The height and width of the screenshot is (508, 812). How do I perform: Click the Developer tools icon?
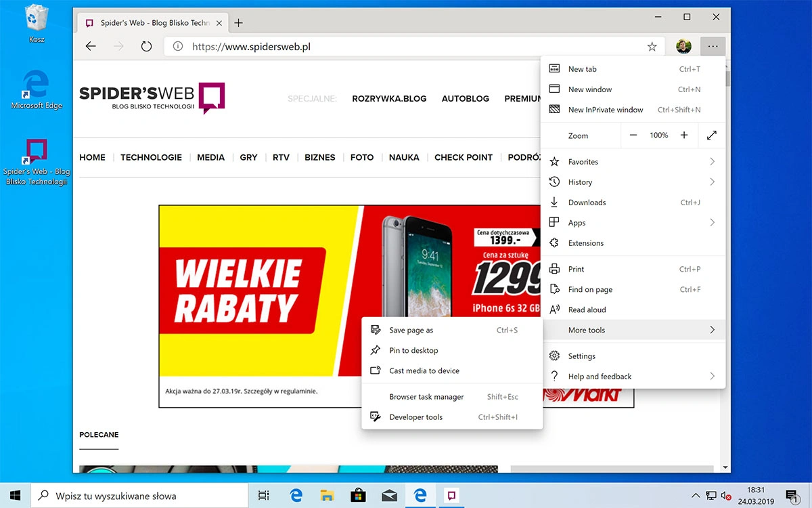(x=376, y=417)
